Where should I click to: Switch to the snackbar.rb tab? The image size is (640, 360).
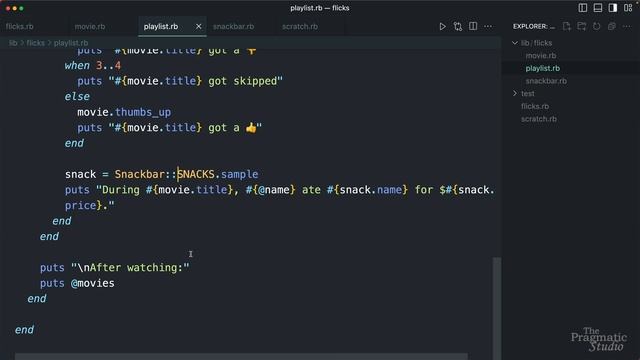pyautogui.click(x=233, y=27)
